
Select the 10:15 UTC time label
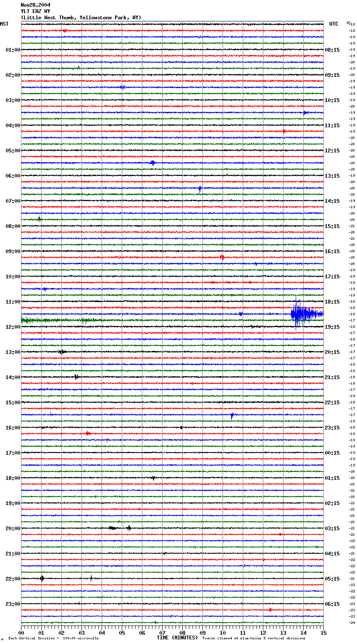pos(332,100)
